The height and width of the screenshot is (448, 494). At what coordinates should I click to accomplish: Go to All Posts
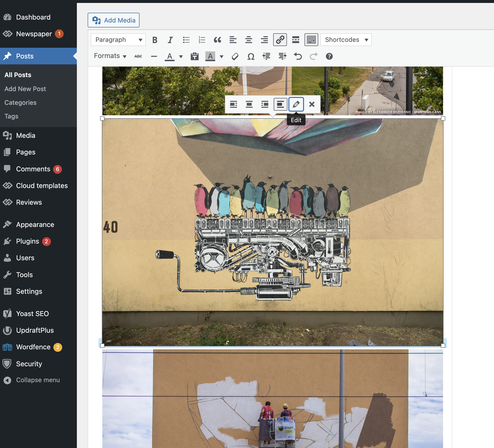pyautogui.click(x=18, y=75)
